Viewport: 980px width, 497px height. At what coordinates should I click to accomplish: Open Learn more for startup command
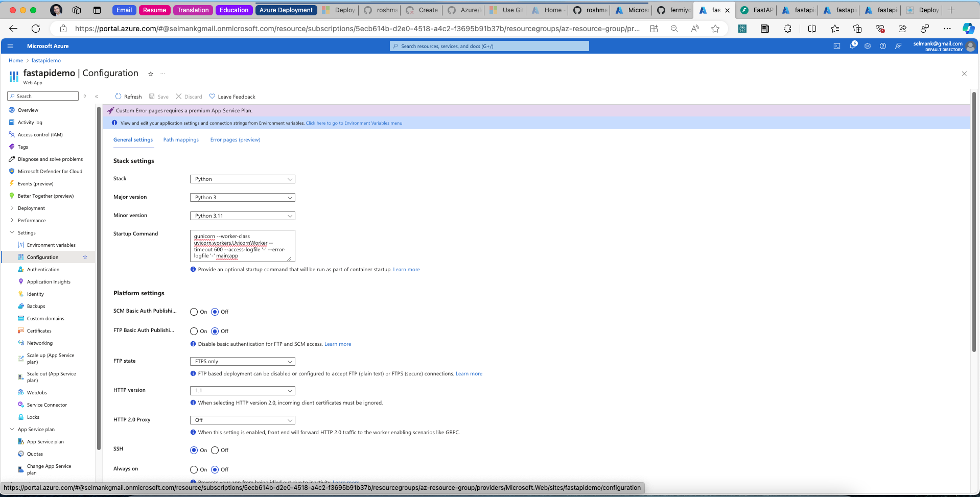point(406,269)
